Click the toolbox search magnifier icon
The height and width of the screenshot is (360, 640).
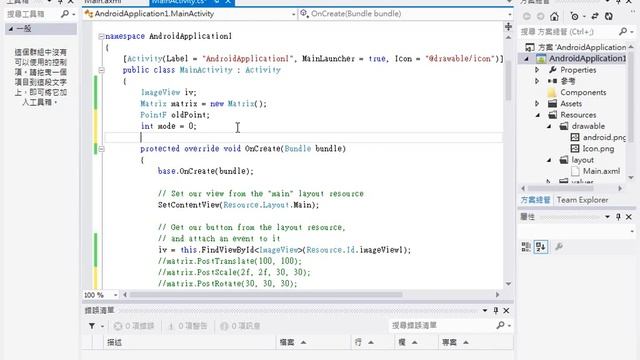[64, 14]
